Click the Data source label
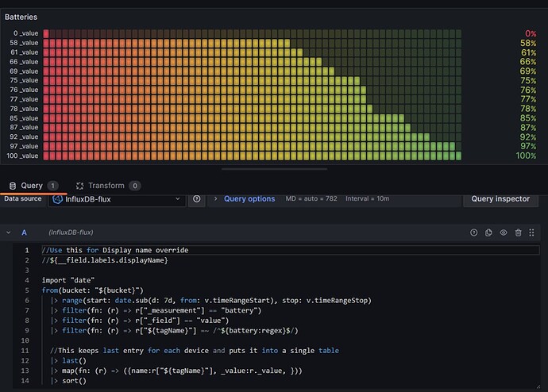This screenshot has height=392, width=548. click(23, 198)
